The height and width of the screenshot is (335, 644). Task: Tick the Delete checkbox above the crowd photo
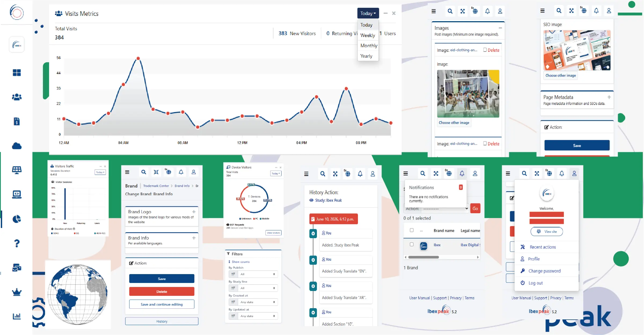tap(485, 50)
